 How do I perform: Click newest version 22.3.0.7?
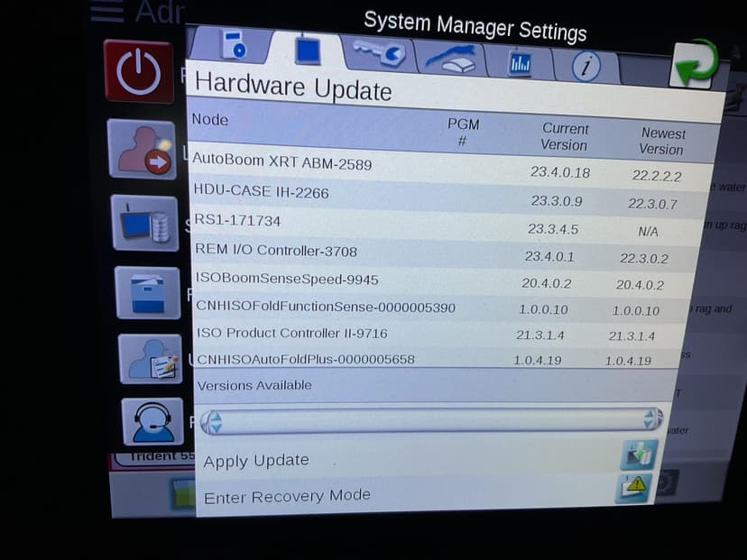point(652,204)
